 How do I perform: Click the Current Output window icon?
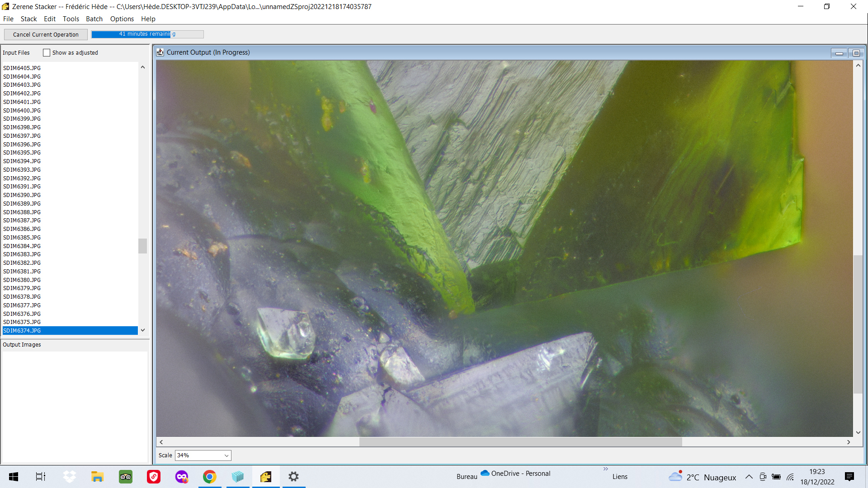[x=160, y=52]
